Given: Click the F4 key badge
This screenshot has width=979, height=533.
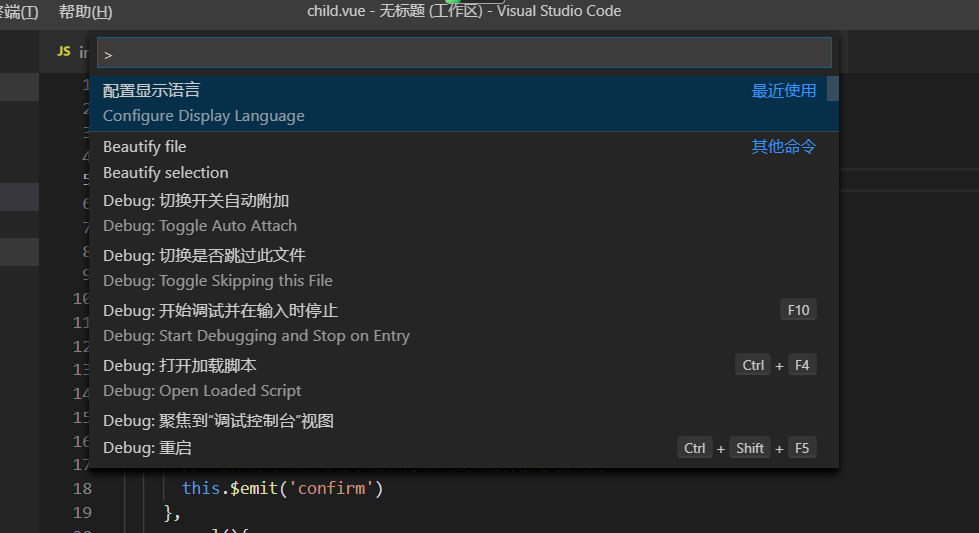Looking at the screenshot, I should pyautogui.click(x=802, y=365).
